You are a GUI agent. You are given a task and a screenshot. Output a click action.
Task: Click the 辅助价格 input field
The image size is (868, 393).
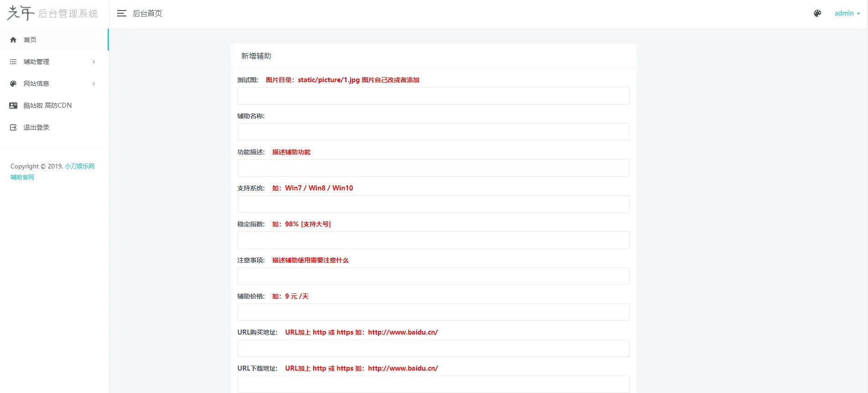[x=433, y=312]
